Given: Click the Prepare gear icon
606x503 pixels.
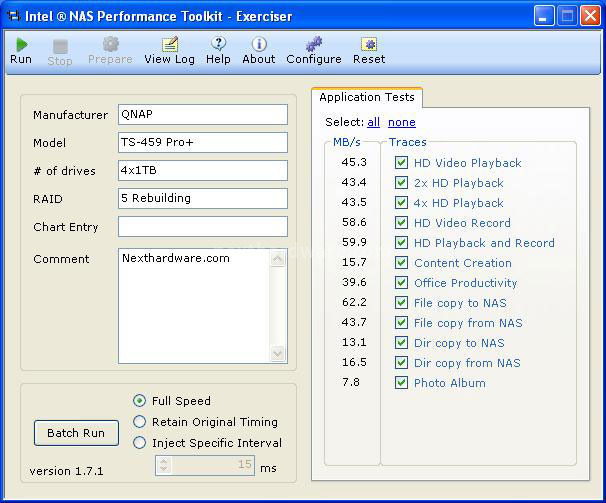Looking at the screenshot, I should click(x=111, y=44).
